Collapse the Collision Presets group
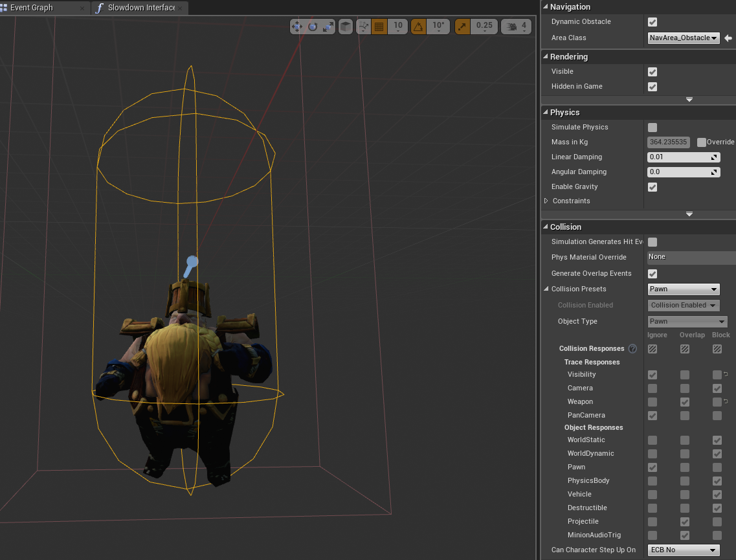 coord(546,289)
